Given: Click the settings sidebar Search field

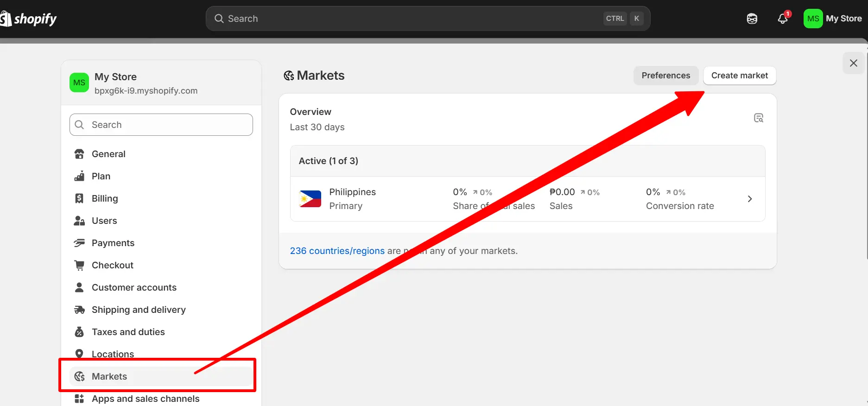Looking at the screenshot, I should [x=161, y=125].
